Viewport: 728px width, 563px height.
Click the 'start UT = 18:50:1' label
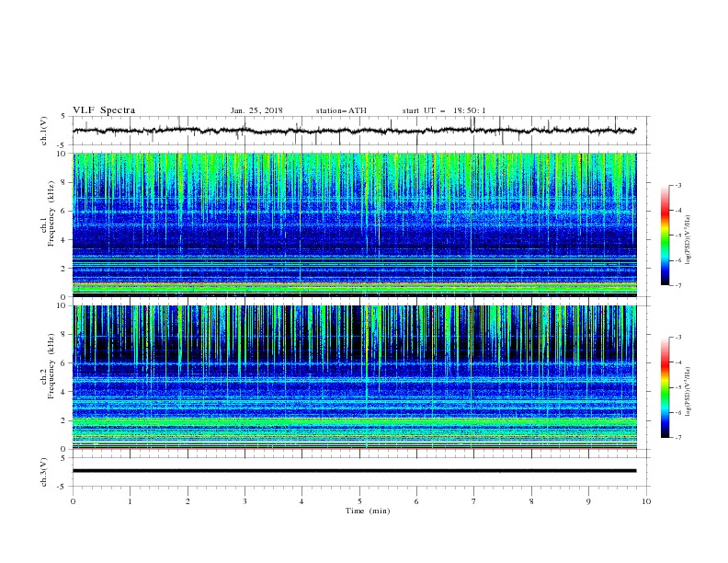pos(444,110)
